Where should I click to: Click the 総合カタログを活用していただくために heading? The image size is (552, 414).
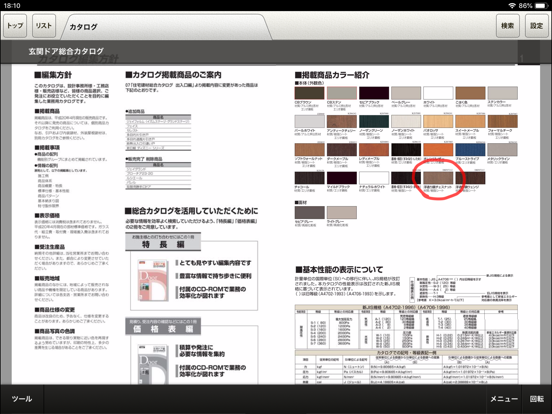point(192,211)
